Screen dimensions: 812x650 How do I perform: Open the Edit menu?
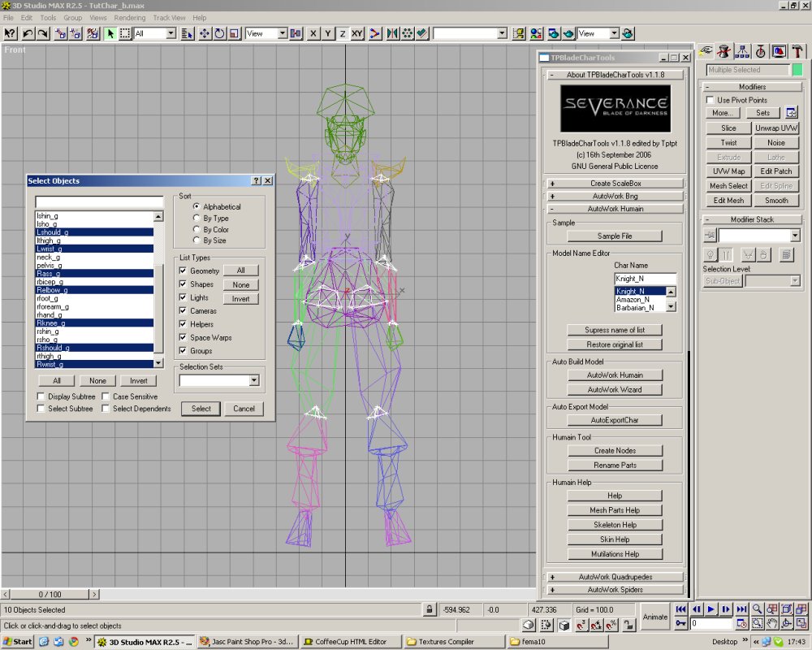tap(27, 18)
